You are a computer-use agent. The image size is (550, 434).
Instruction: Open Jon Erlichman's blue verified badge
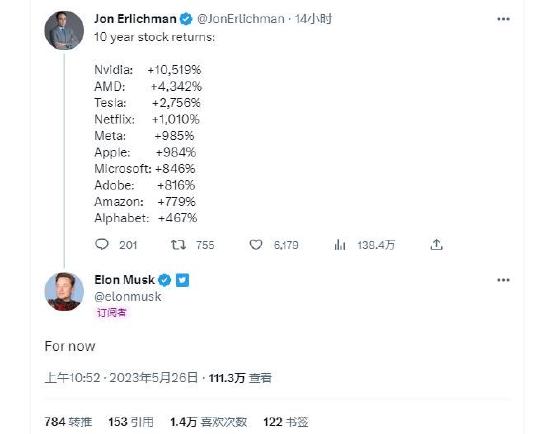186,19
